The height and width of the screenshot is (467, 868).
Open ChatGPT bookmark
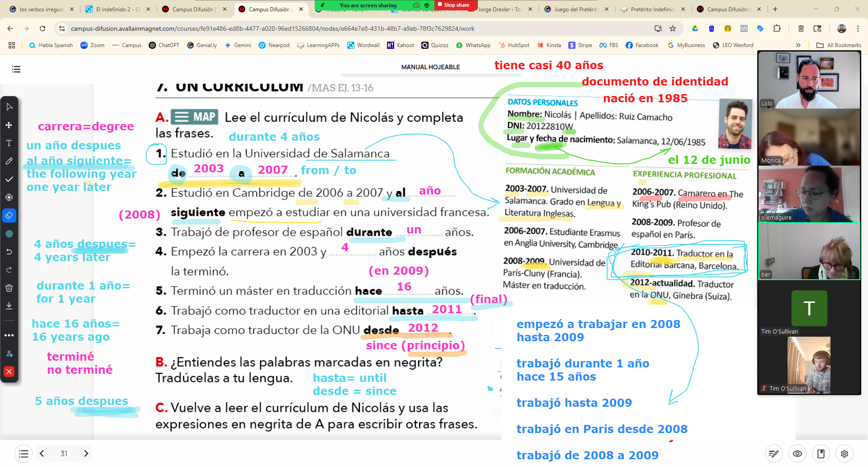(164, 45)
